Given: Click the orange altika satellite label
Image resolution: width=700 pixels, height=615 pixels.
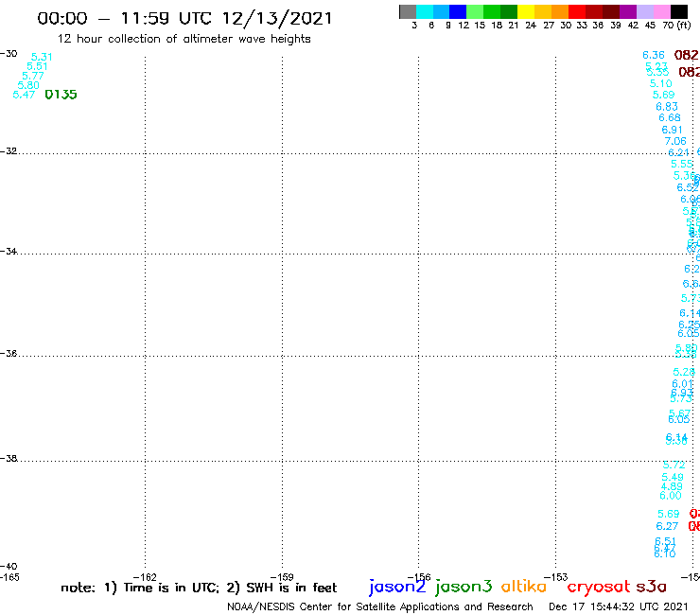Looking at the screenshot, I should click(x=524, y=587).
